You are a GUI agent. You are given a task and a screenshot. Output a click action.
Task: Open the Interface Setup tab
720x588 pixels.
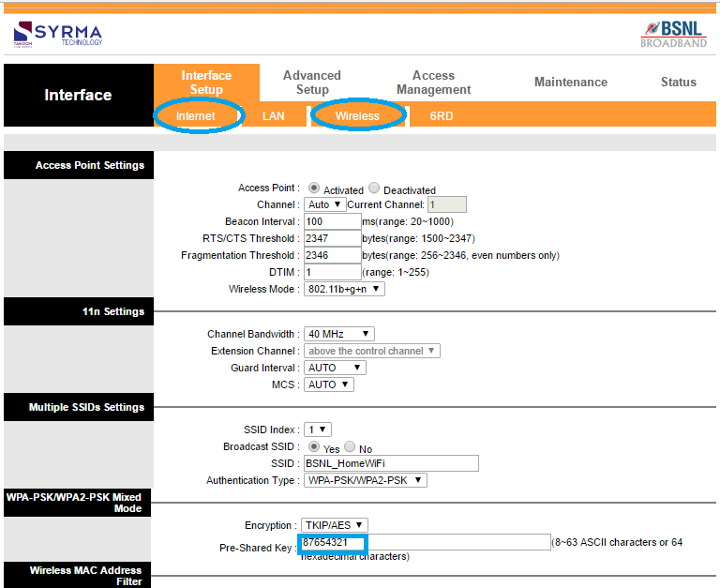pos(206,83)
